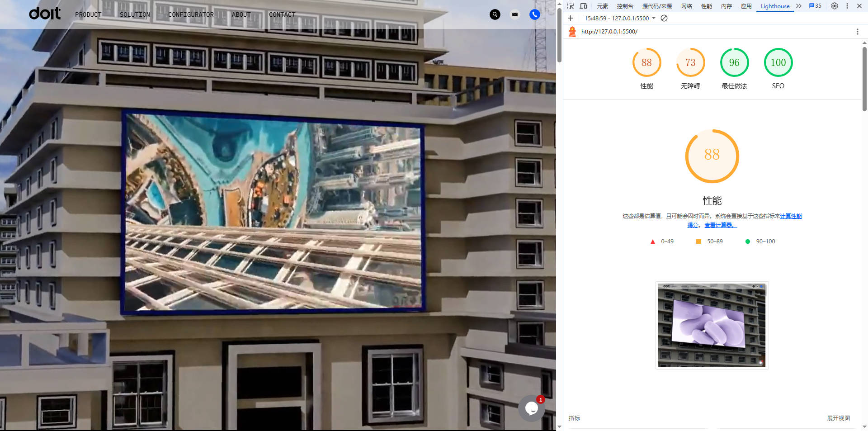Click the video billboard on the building
The image size is (868, 431).
[273, 212]
